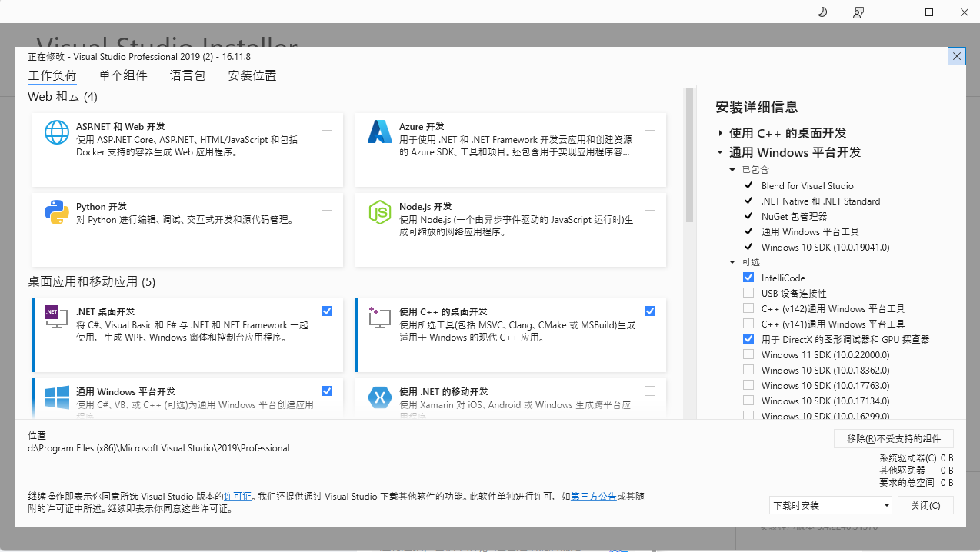Enable the Azure 开发 workload checkbox
980x552 pixels.
650,125
